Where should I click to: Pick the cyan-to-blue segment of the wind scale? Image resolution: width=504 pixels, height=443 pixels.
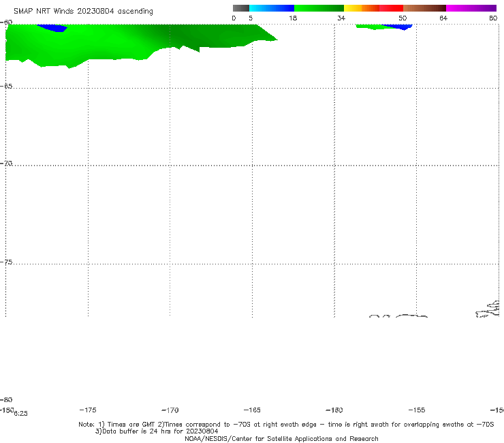pyautogui.click(x=272, y=8)
